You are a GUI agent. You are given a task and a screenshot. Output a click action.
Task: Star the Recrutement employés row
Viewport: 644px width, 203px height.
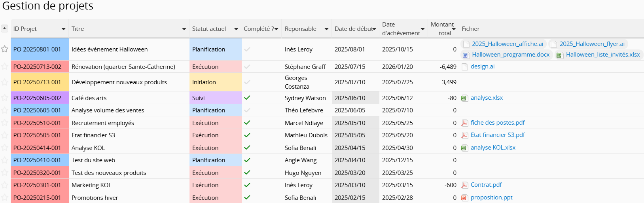click(4, 123)
